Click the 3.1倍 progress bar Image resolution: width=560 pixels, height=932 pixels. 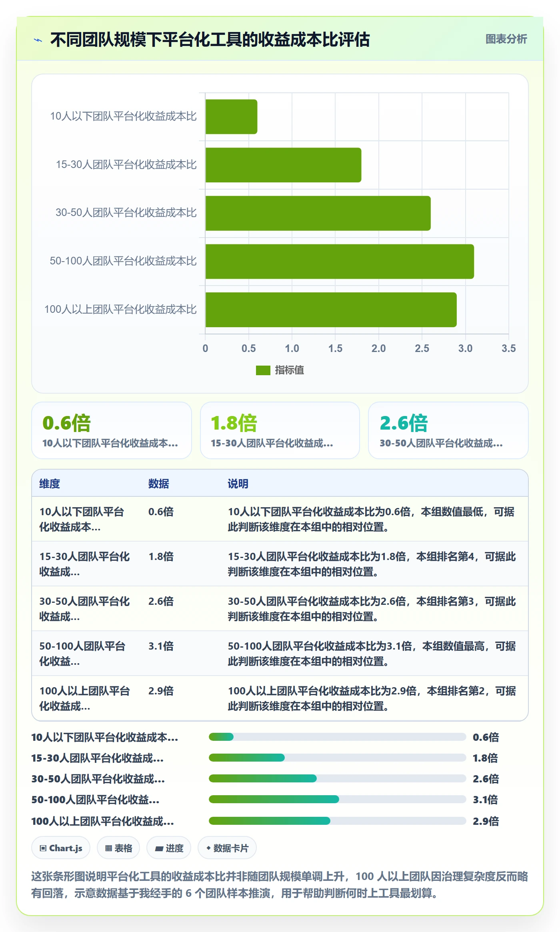(x=337, y=799)
